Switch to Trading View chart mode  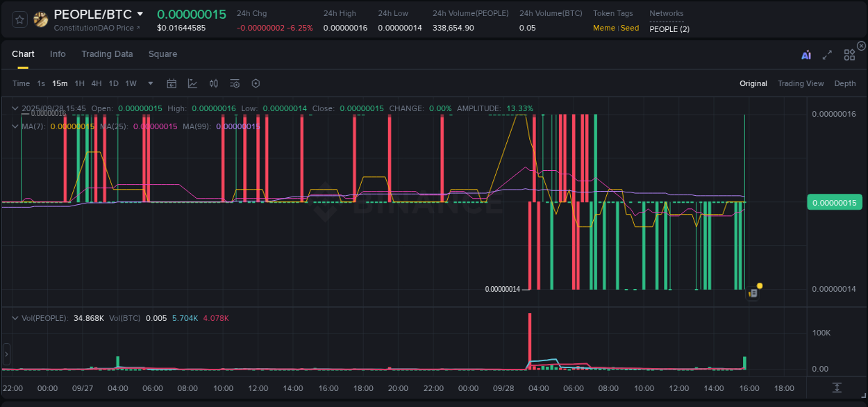(801, 83)
